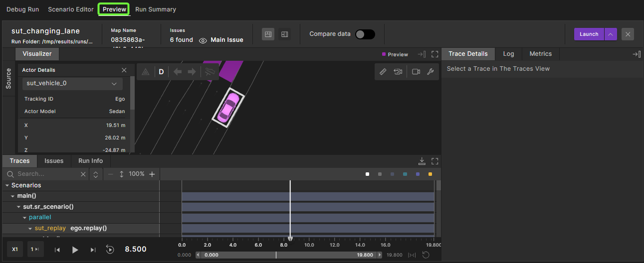Toggle the D mode button in visualizer
The height and width of the screenshot is (263, 644).
click(x=161, y=72)
